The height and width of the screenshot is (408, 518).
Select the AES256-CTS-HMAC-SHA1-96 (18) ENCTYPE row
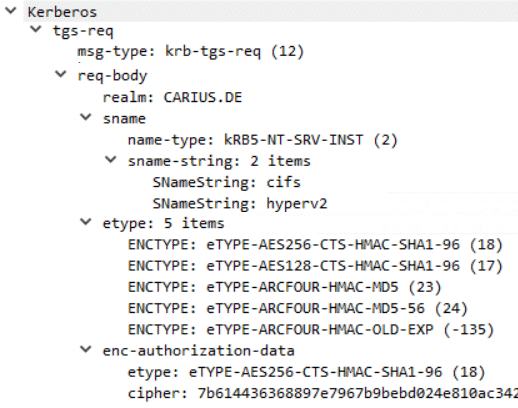(x=315, y=245)
